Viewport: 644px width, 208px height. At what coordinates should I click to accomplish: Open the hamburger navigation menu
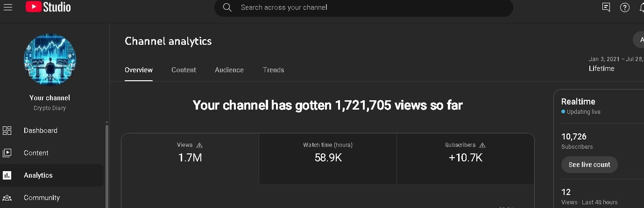pyautogui.click(x=7, y=7)
